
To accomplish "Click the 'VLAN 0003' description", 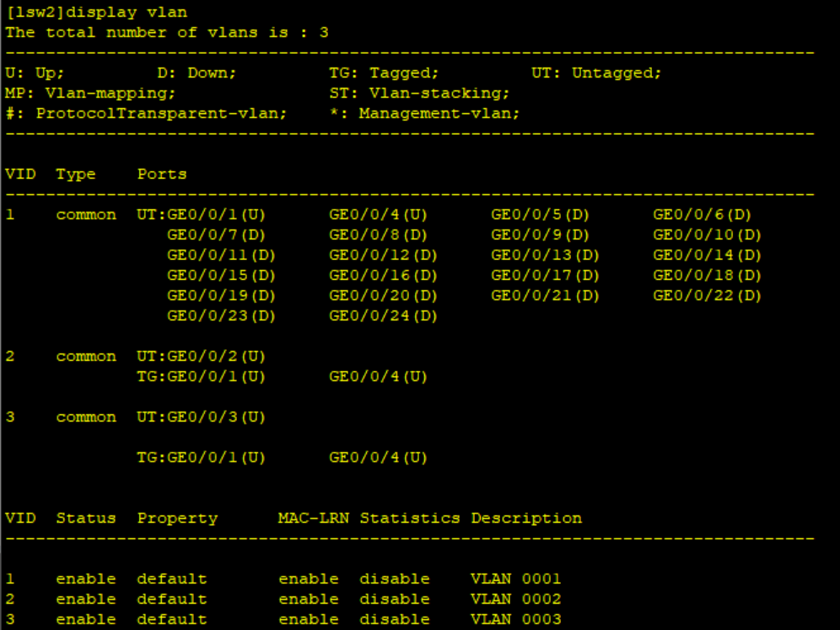I will 515,620.
